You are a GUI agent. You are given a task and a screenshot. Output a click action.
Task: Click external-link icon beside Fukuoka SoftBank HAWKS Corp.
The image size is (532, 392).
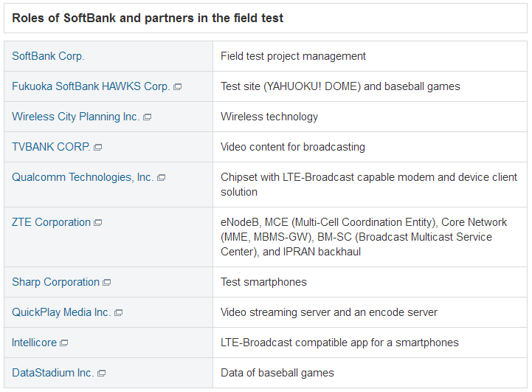(x=177, y=87)
